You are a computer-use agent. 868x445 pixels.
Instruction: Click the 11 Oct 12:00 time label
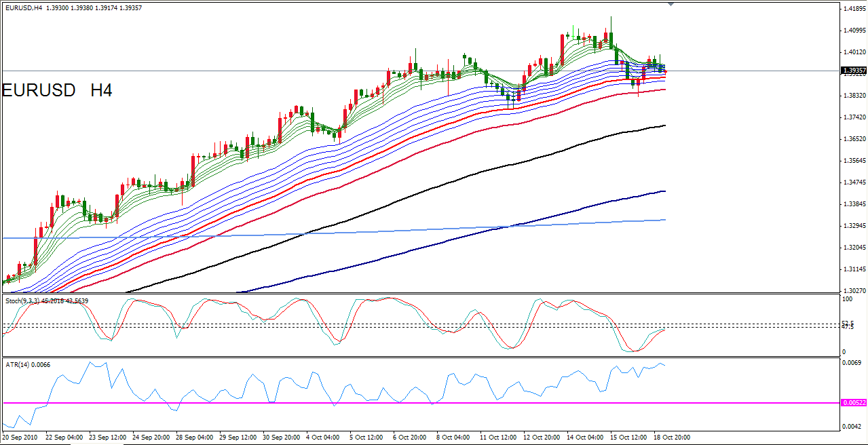pos(499,437)
